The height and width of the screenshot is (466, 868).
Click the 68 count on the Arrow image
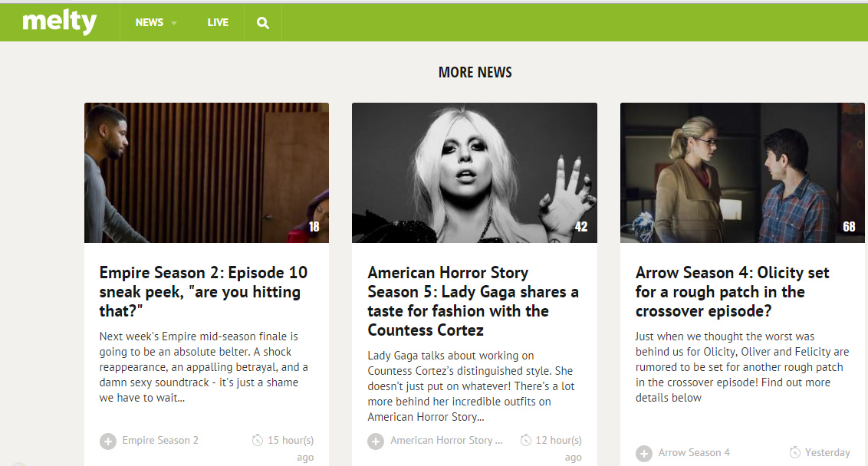coord(849,226)
